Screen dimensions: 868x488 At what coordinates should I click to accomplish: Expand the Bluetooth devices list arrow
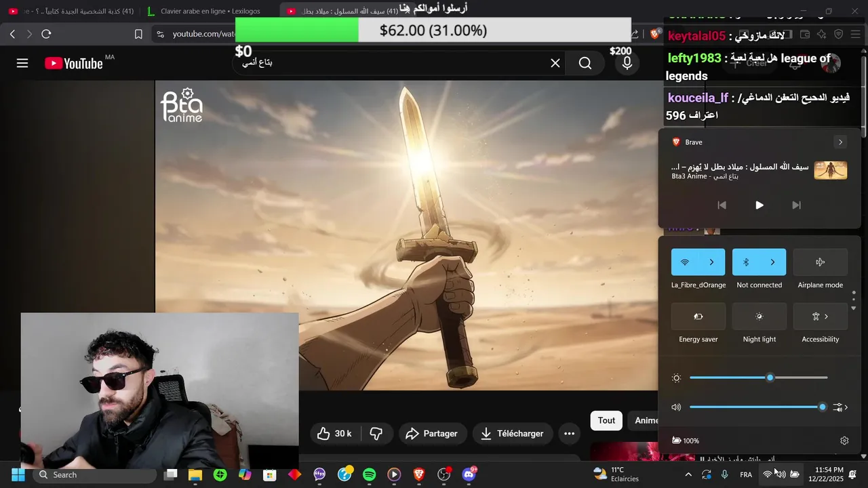click(x=772, y=262)
